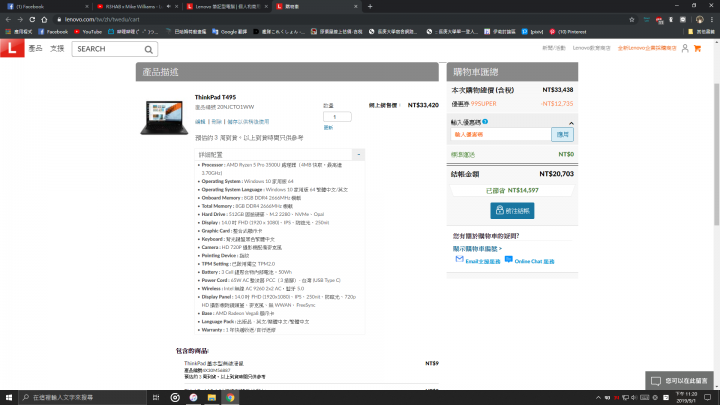Switch to the Facebook tab
720x405 pixels.
point(47,6)
